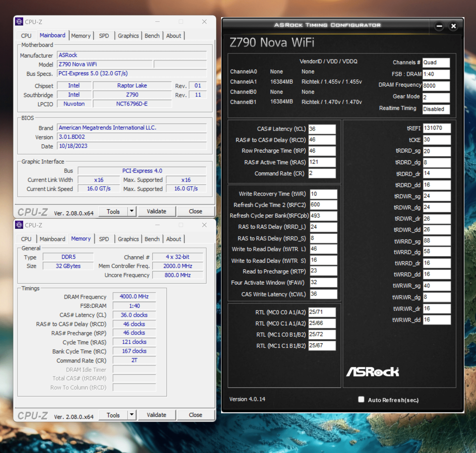Click the ChannelA1 row's Richtek voltage text
The height and width of the screenshot is (453, 476).
pos(332,82)
